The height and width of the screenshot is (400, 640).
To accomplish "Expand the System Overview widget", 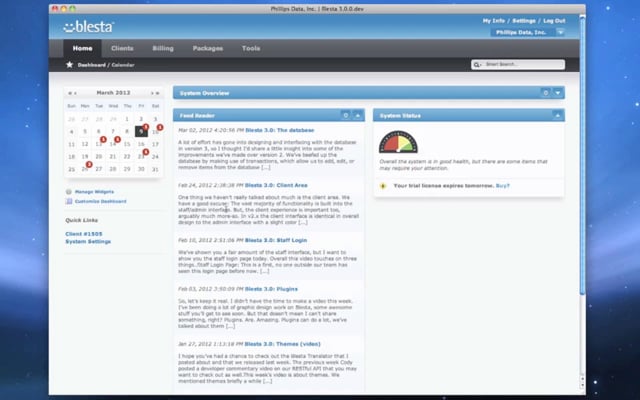I will click(558, 93).
